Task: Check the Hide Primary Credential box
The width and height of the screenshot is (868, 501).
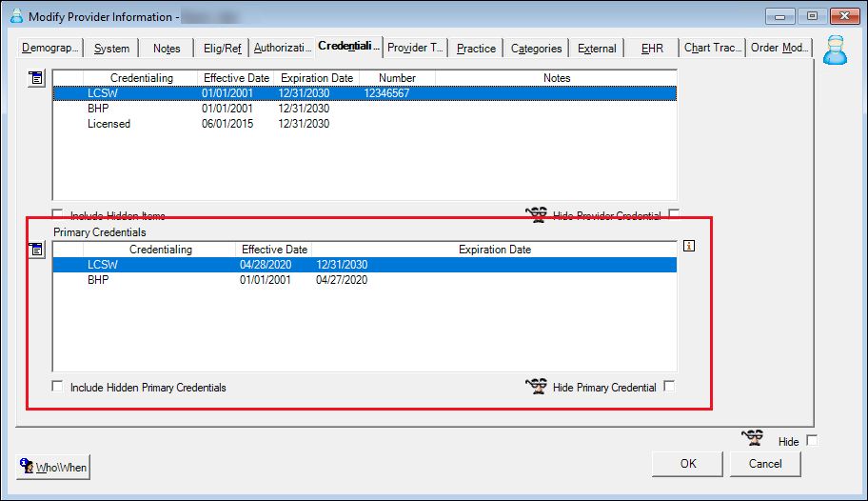Action: coord(669,386)
